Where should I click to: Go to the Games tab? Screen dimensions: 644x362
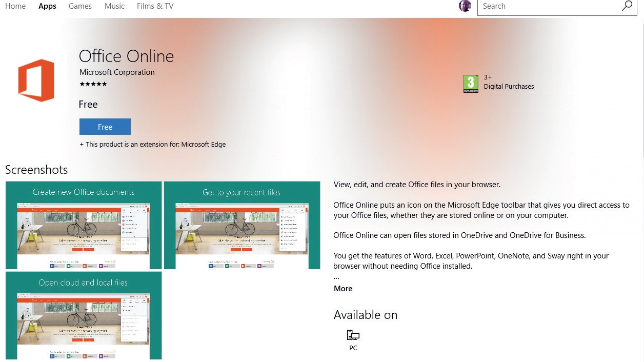pyautogui.click(x=80, y=6)
